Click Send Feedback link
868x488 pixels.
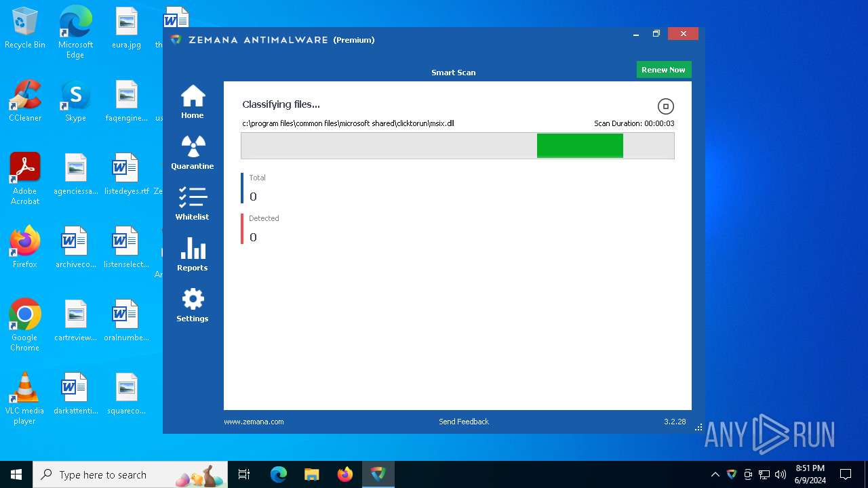(x=464, y=422)
